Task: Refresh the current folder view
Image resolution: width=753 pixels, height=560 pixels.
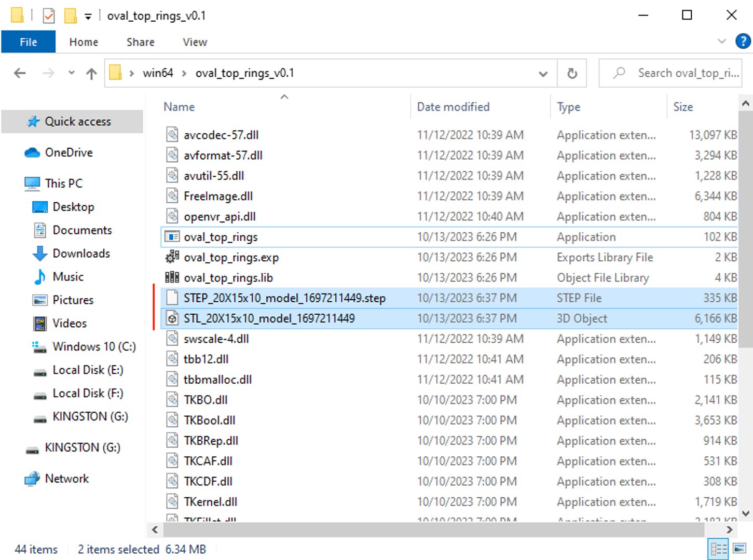Action: click(572, 74)
